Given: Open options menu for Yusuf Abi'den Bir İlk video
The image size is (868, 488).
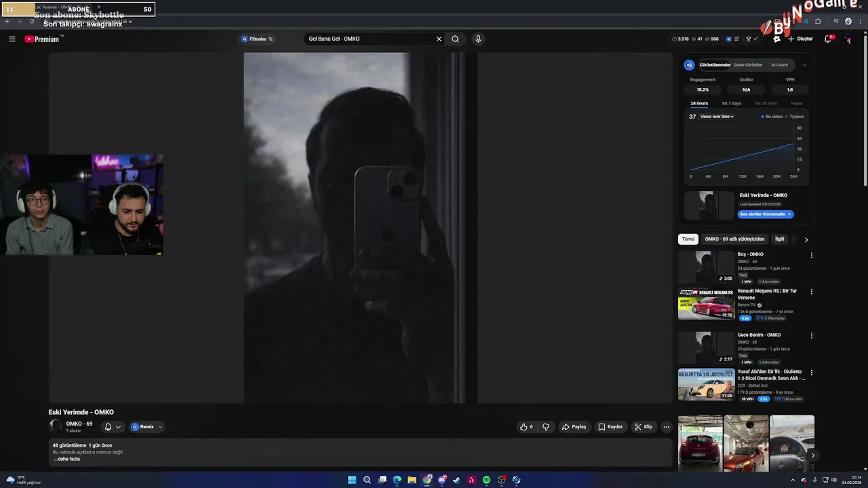Looking at the screenshot, I should [x=811, y=372].
